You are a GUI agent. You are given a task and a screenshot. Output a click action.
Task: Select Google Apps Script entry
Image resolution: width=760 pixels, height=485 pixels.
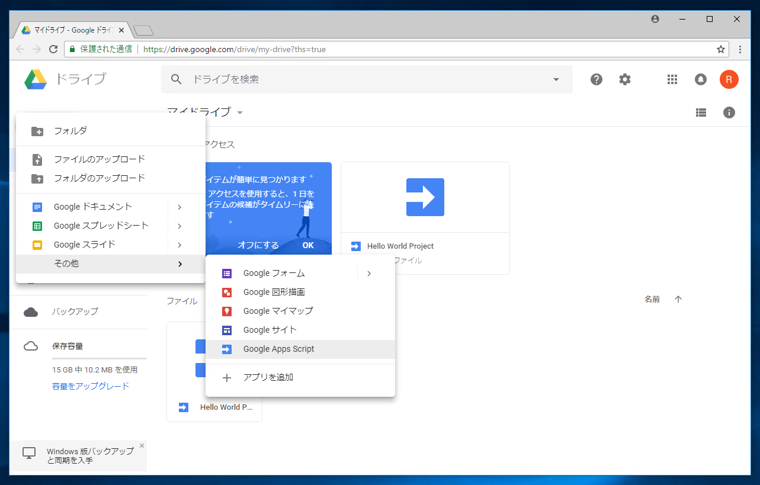coord(301,349)
